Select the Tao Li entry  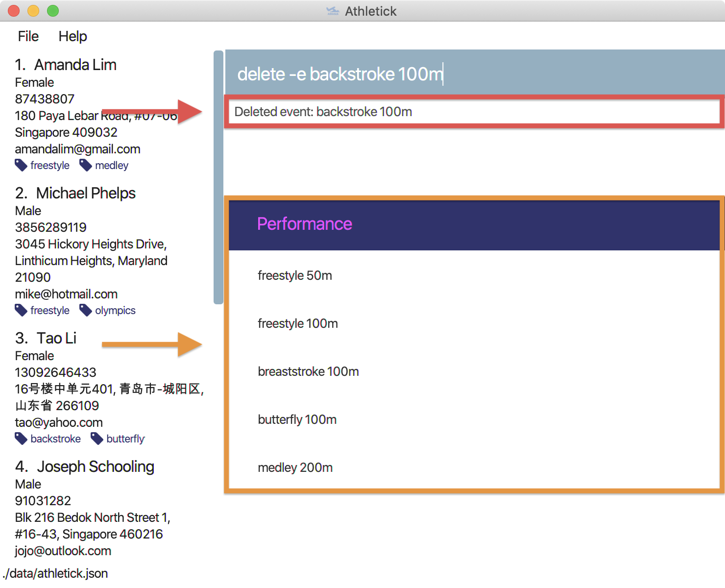[108, 388]
